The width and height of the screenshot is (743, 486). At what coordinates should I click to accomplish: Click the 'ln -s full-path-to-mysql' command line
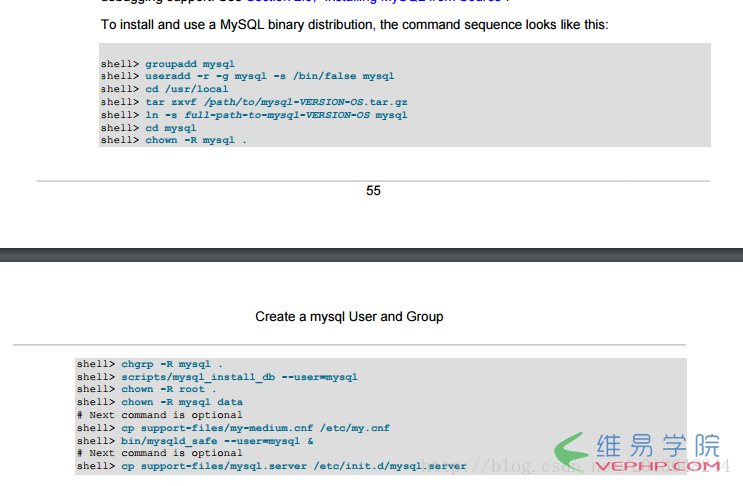254,115
